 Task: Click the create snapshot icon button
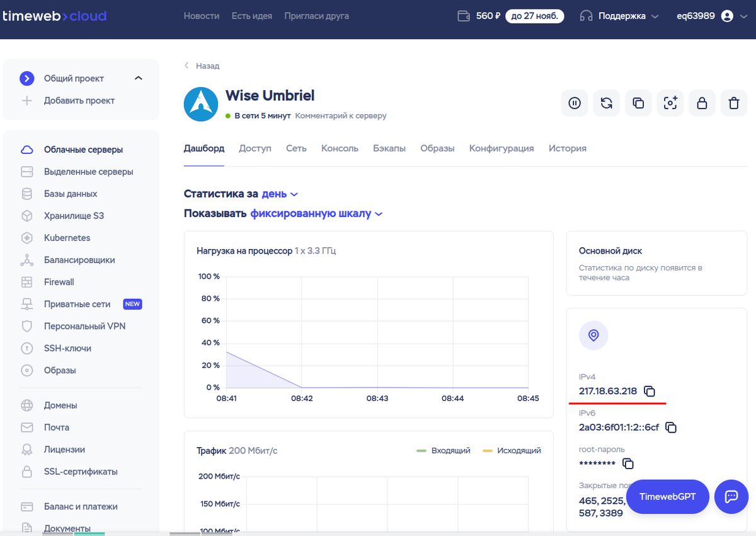[670, 103]
